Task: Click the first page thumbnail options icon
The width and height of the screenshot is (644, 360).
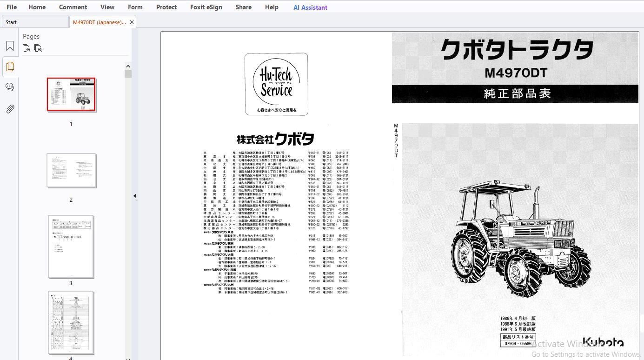Action: point(27,48)
